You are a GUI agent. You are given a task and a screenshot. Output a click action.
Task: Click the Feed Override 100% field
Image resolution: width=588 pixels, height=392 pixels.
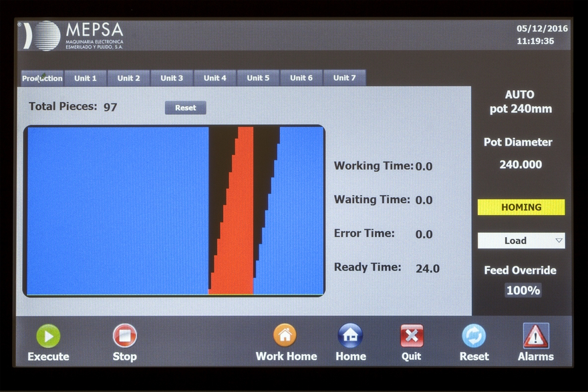(x=523, y=290)
